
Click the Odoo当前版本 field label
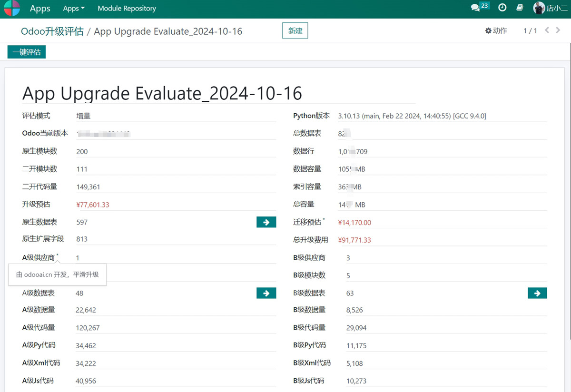point(45,133)
